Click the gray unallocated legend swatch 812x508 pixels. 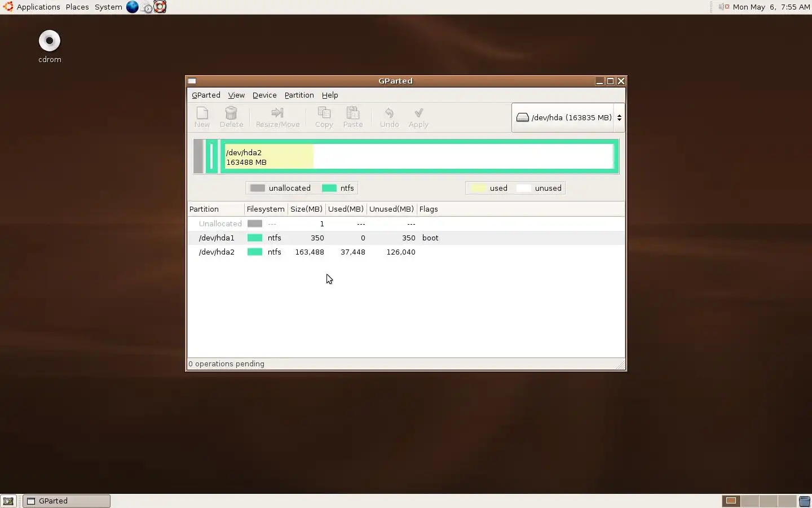[x=257, y=188]
